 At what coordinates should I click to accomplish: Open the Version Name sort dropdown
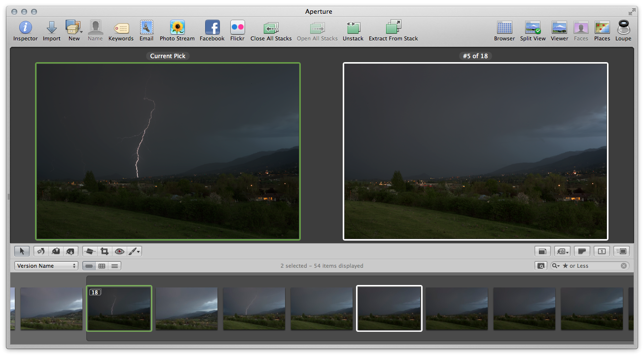(x=46, y=266)
